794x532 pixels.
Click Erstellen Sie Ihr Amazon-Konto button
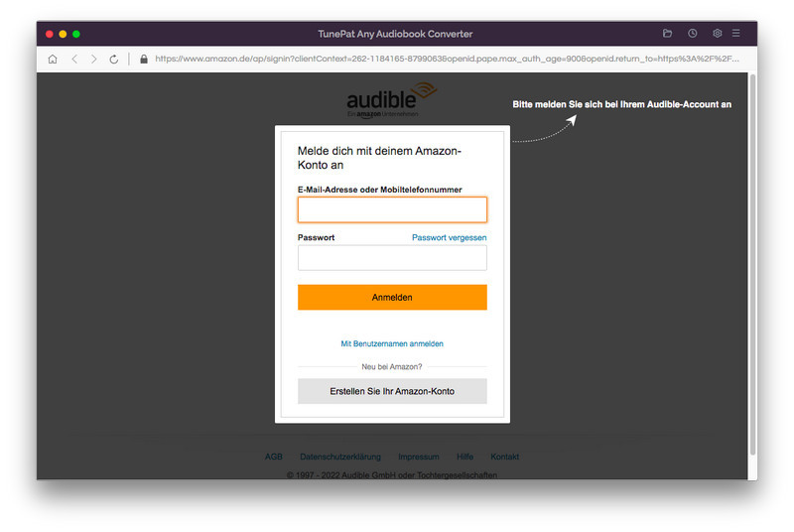[x=392, y=391]
